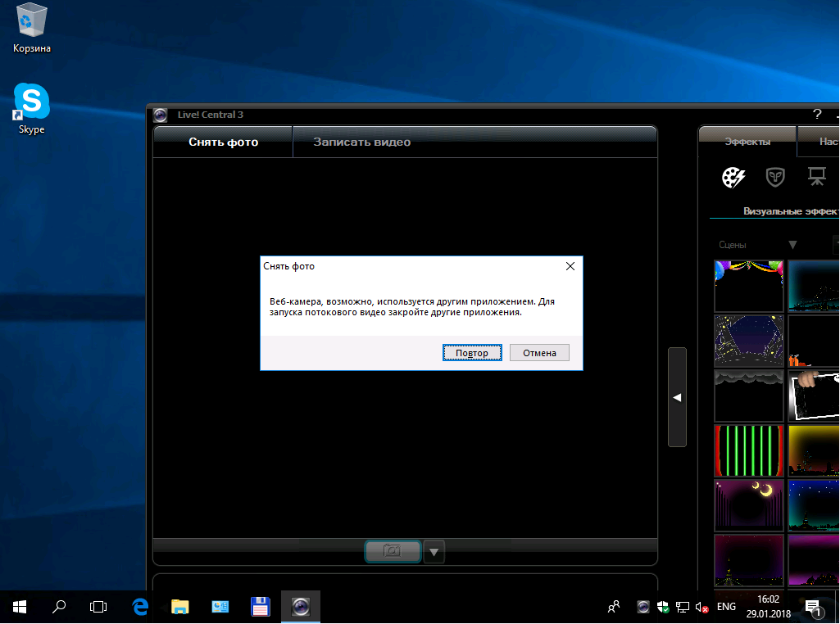This screenshot has width=840, height=624.
Task: Expand the Сцены dropdown
Action: [x=792, y=245]
